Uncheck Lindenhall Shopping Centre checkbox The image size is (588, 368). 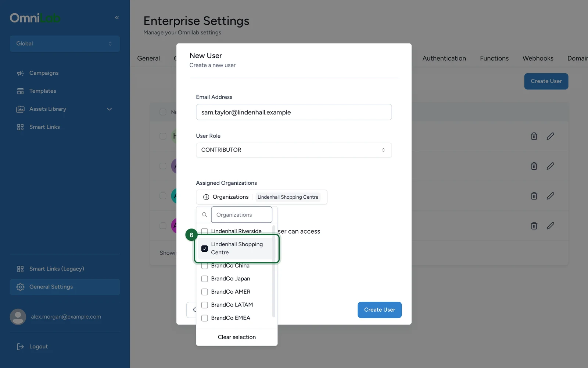click(205, 249)
